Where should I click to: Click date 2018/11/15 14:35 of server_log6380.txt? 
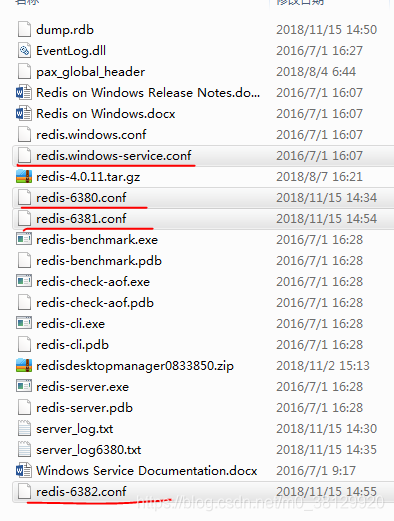click(327, 450)
